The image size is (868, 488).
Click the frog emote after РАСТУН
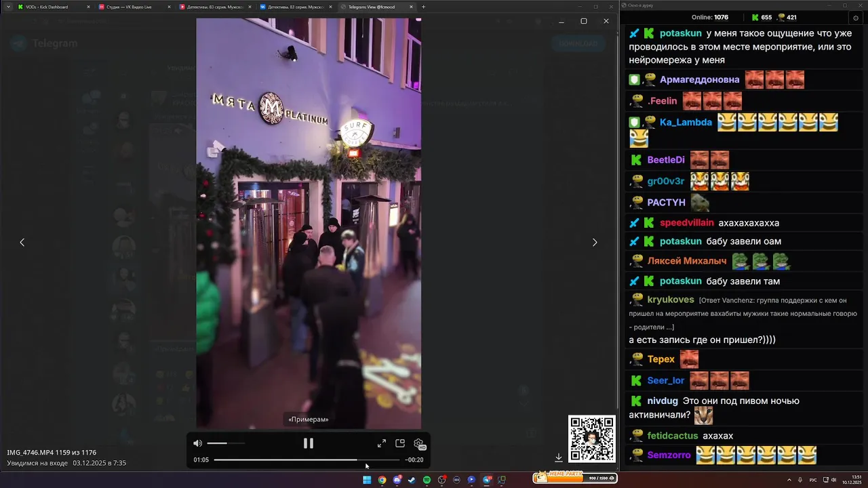point(701,203)
